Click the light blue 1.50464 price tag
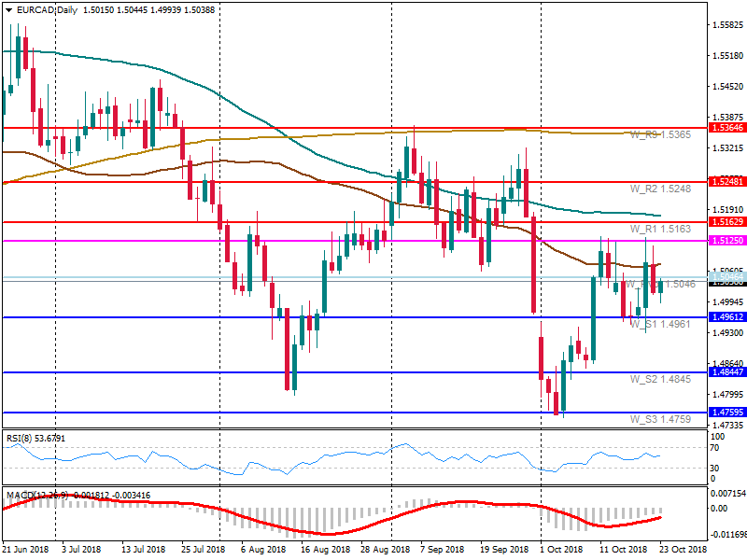 tap(726, 278)
